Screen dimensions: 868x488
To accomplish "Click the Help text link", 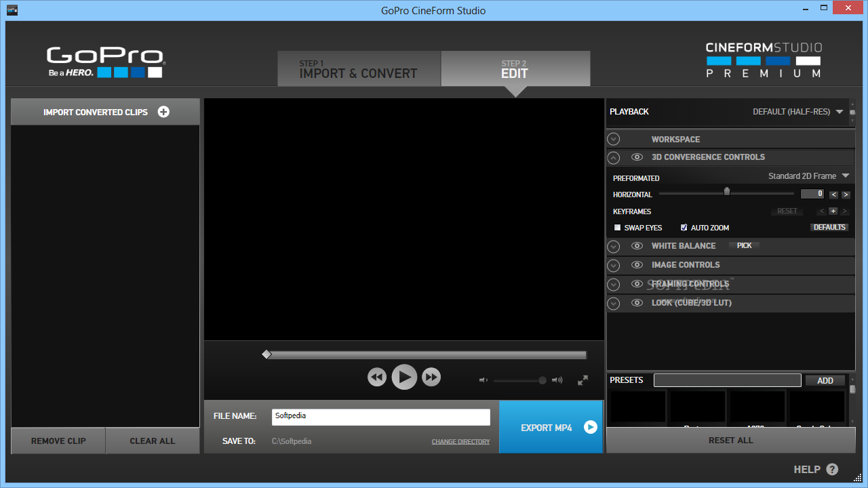I will pos(807,469).
